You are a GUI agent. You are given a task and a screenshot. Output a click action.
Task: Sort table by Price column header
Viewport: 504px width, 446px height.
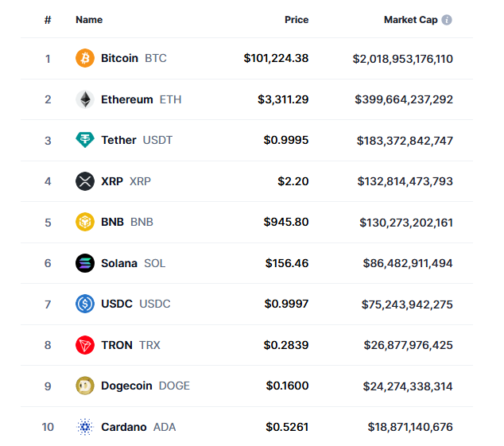[x=297, y=20]
